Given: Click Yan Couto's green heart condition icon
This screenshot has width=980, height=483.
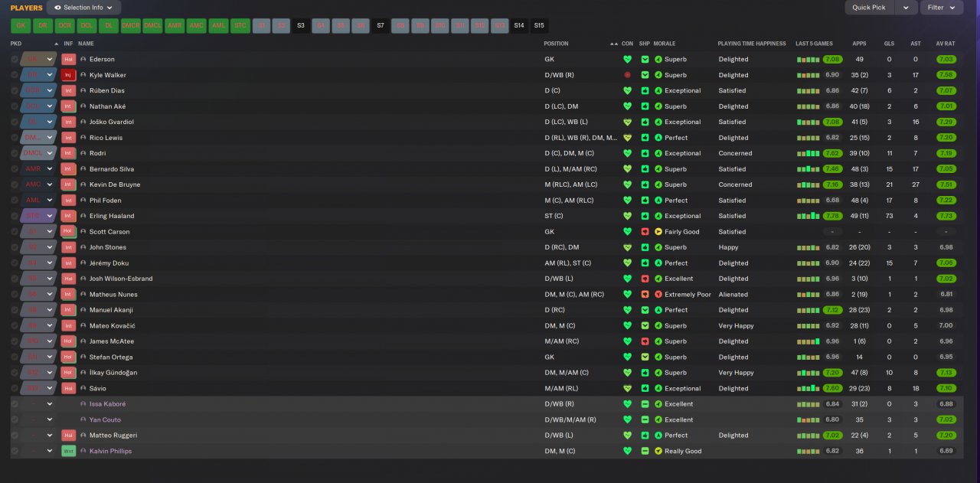Looking at the screenshot, I should 628,419.
